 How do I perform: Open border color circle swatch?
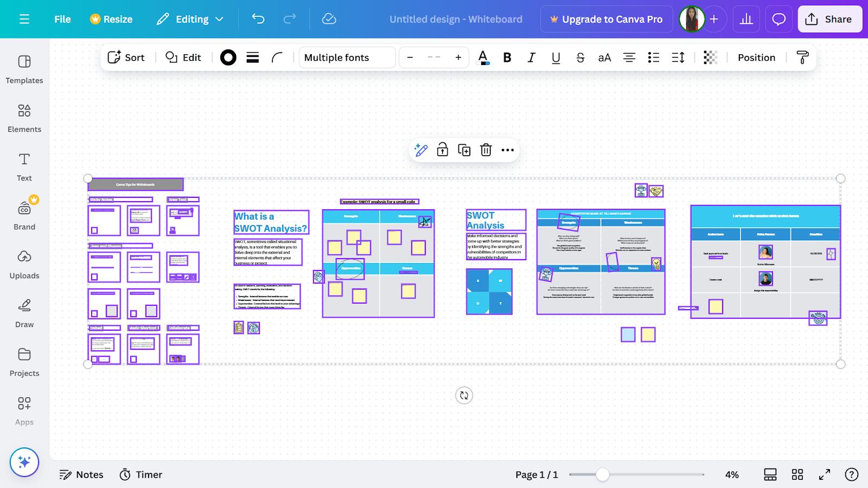click(x=228, y=57)
